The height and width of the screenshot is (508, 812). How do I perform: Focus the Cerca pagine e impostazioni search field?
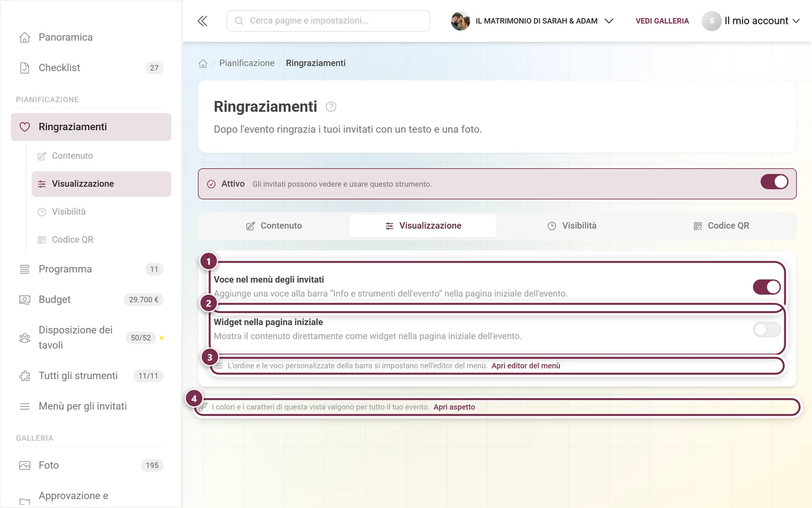coord(328,21)
